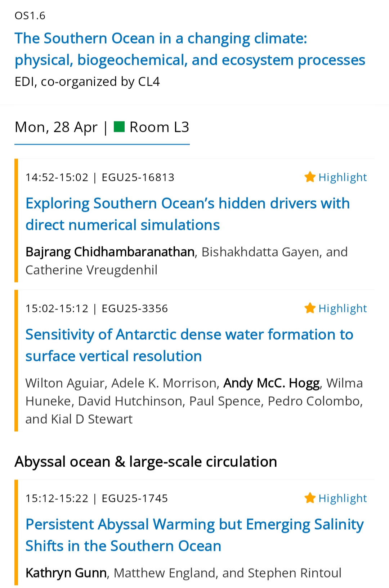Image resolution: width=389 pixels, height=588 pixels.
Task: Open 'Exploring Southern Ocean's hidden drivers' abstract
Action: point(187,214)
